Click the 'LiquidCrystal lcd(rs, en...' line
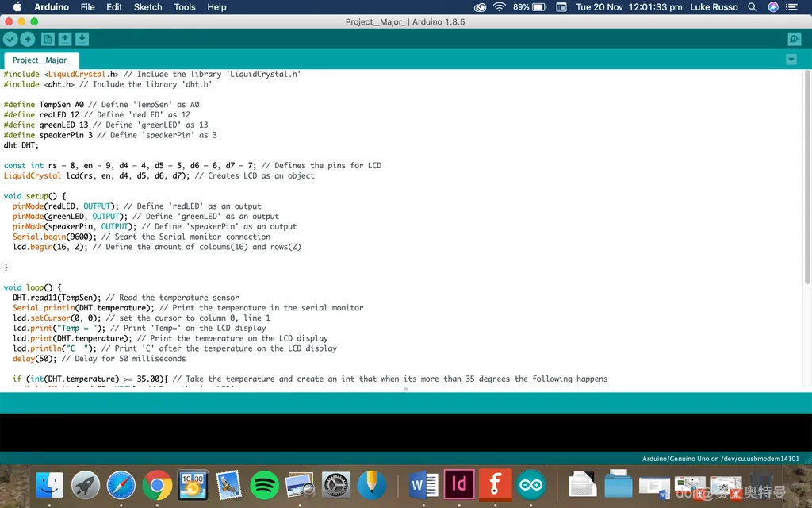Viewport: 812px width, 508px height. (x=159, y=175)
